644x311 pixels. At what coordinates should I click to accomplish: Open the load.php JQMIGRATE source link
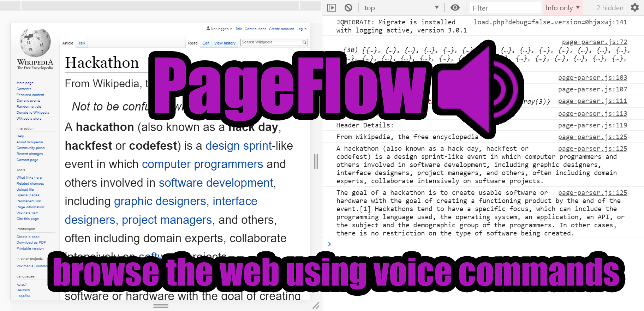(550, 22)
